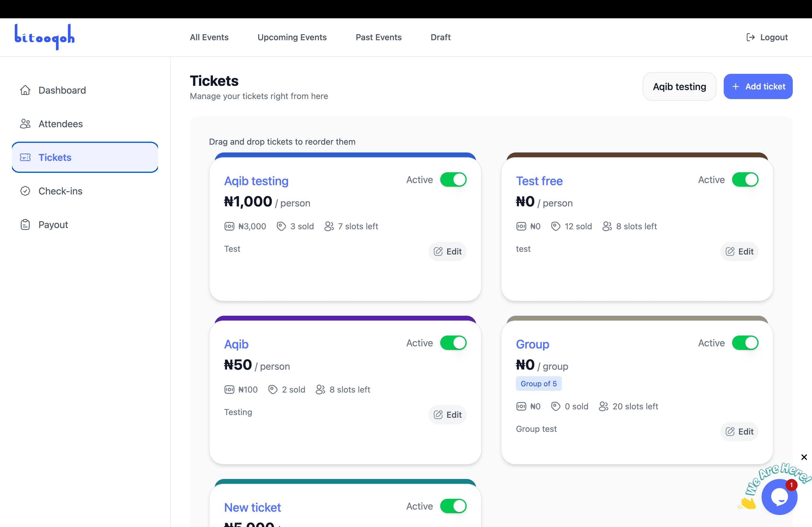Open the chat support bubble
Image resolution: width=812 pixels, height=527 pixels.
(x=779, y=497)
